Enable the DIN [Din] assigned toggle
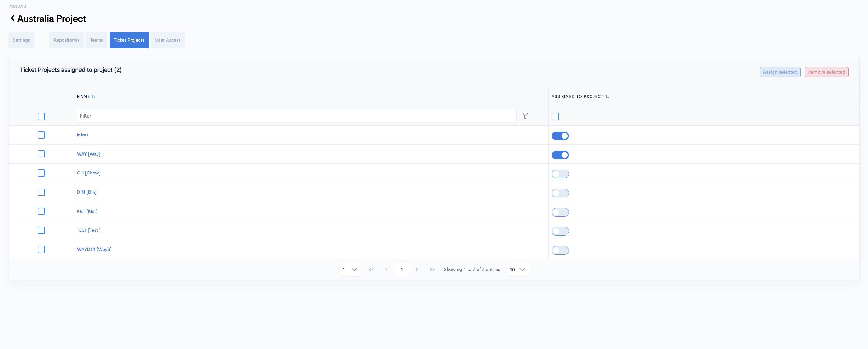Viewport: 868px width, 349px height. click(560, 193)
